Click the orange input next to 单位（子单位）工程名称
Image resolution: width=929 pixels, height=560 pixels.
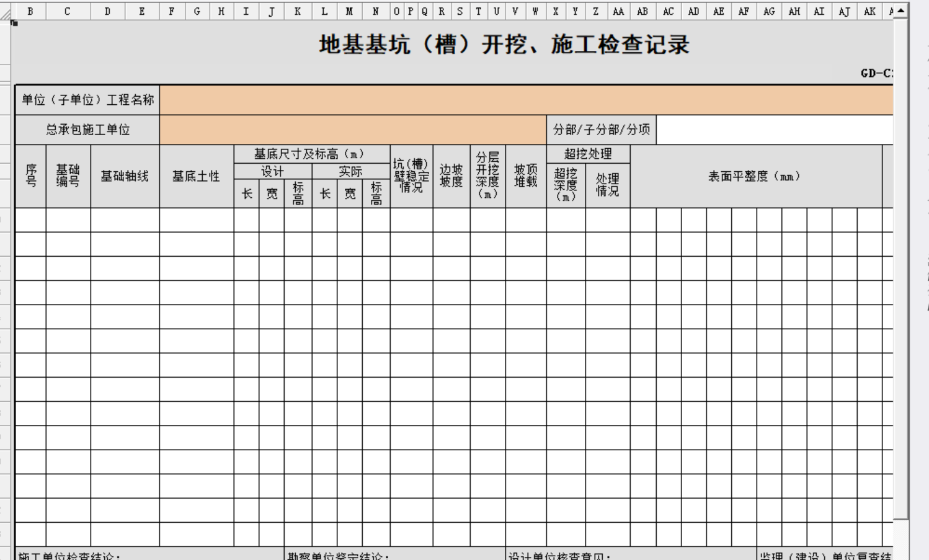point(526,100)
